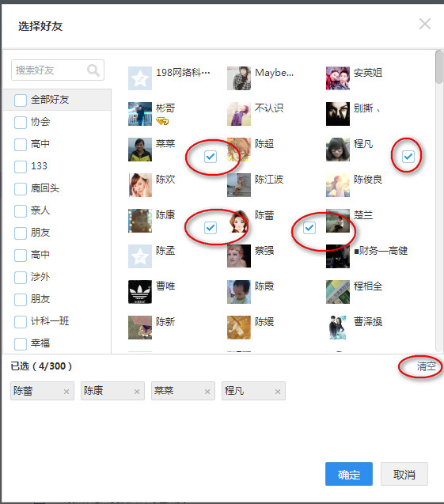Remove 陈康 tag with its x icon

coord(137,392)
